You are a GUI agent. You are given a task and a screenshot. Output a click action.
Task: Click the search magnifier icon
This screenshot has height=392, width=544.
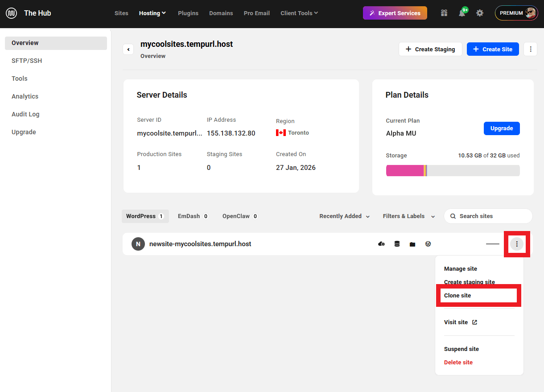pyautogui.click(x=453, y=216)
